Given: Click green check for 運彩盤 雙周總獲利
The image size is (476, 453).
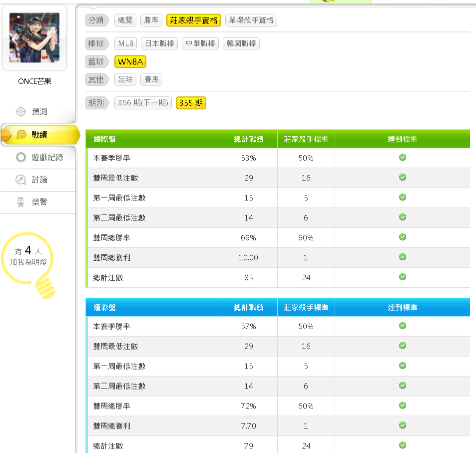Looking at the screenshot, I should pyautogui.click(x=403, y=426).
